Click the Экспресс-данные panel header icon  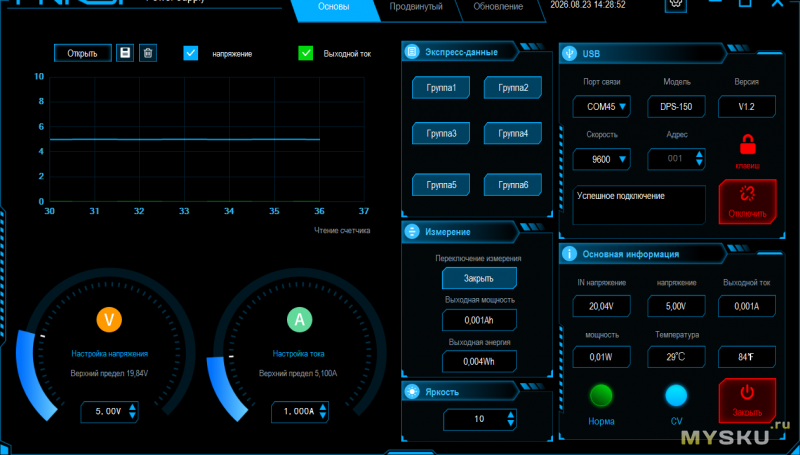(x=412, y=52)
